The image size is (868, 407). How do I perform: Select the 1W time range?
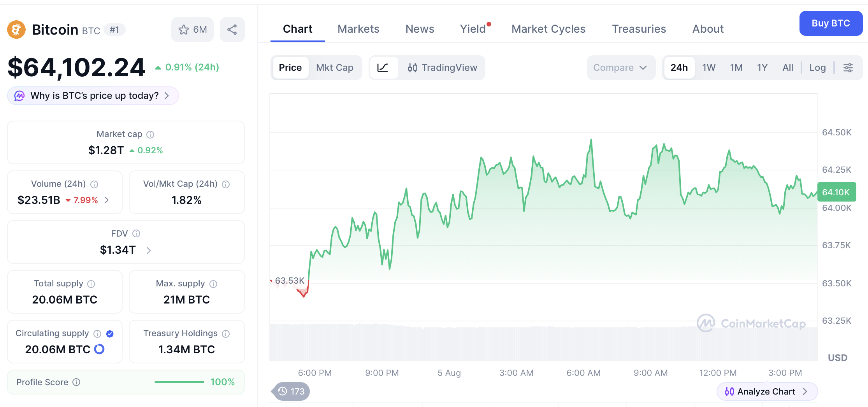tap(709, 68)
